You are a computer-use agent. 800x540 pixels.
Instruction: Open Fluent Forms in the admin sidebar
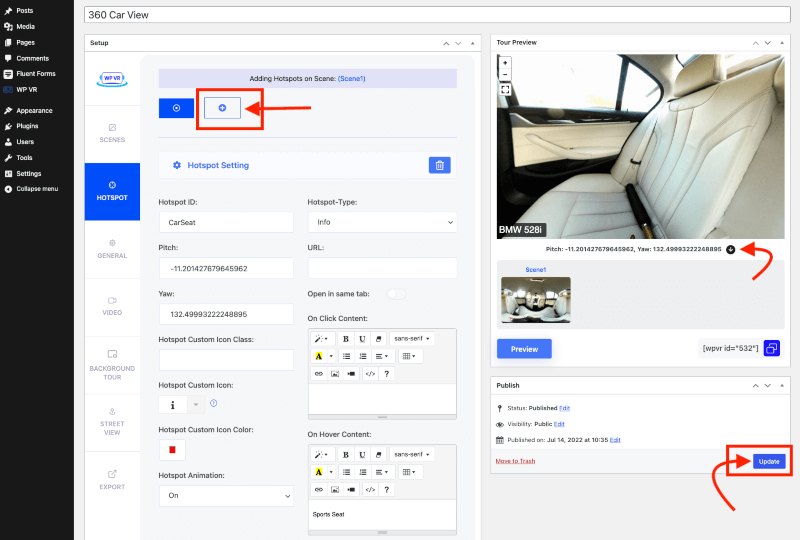pos(37,73)
